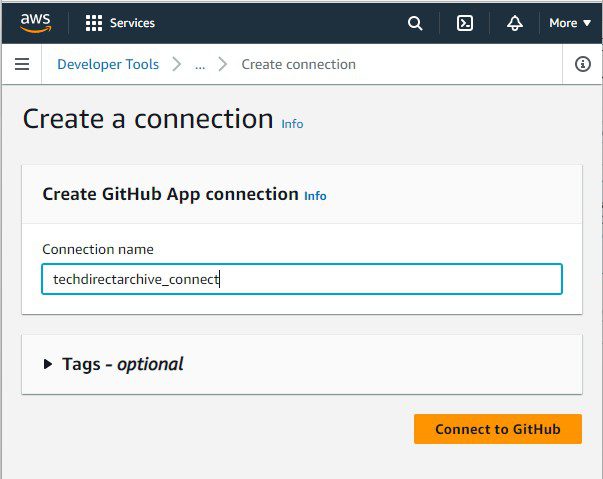This screenshot has height=479, width=603.
Task: Click the Create connection breadcrumb item
Action: [299, 64]
